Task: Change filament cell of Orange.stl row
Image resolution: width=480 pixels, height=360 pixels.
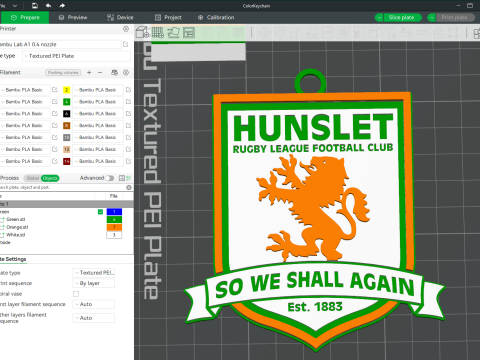Action: [114, 227]
